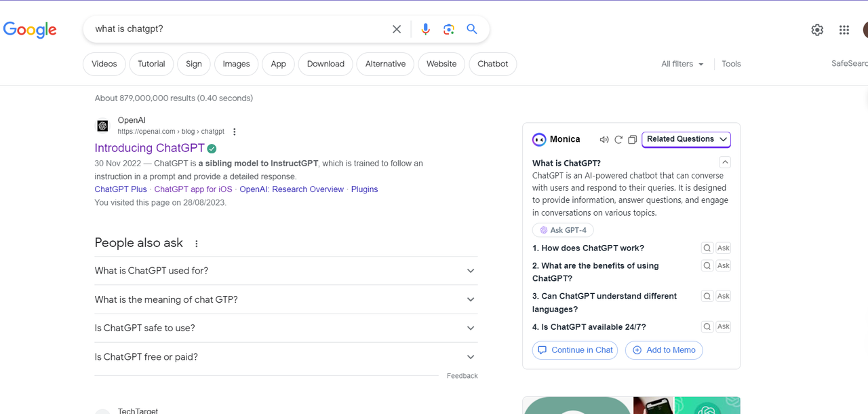Open the ChatGPT app for iOS sitelink
This screenshot has height=414, width=868.
(193, 189)
